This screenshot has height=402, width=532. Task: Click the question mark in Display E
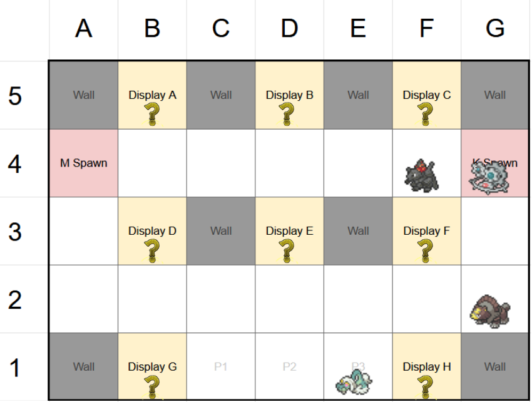287,250
